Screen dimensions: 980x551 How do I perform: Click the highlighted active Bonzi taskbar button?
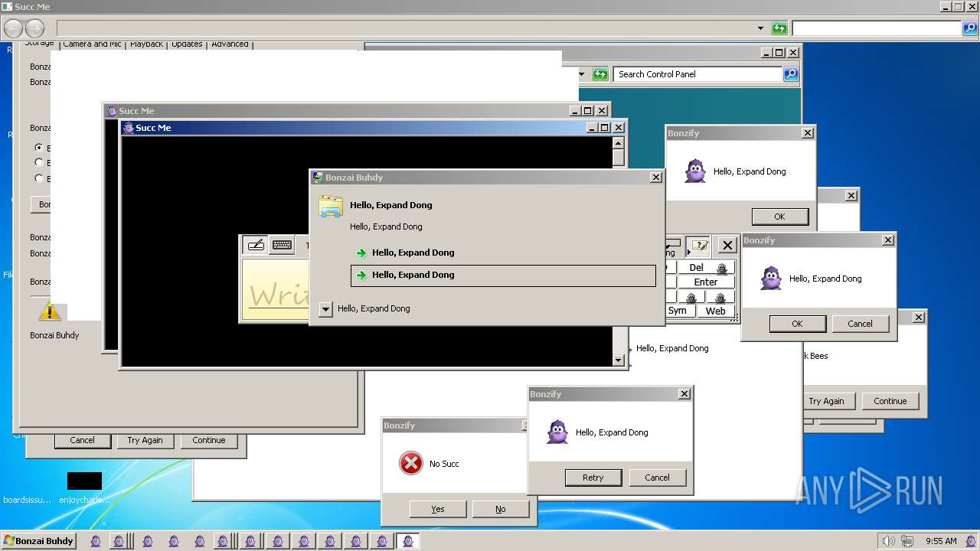pyautogui.click(x=407, y=541)
